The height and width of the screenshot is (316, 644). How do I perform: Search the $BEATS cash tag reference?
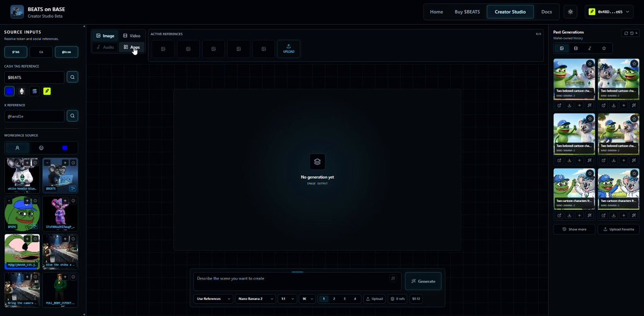pyautogui.click(x=73, y=77)
